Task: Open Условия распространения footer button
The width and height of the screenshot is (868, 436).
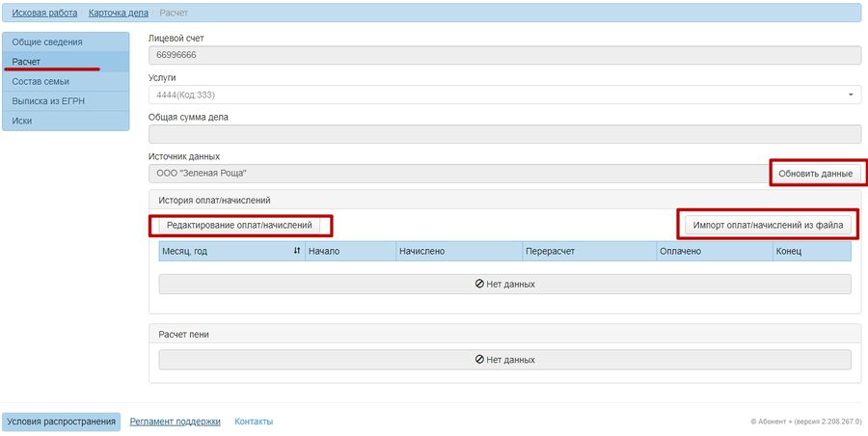Action: [x=62, y=422]
